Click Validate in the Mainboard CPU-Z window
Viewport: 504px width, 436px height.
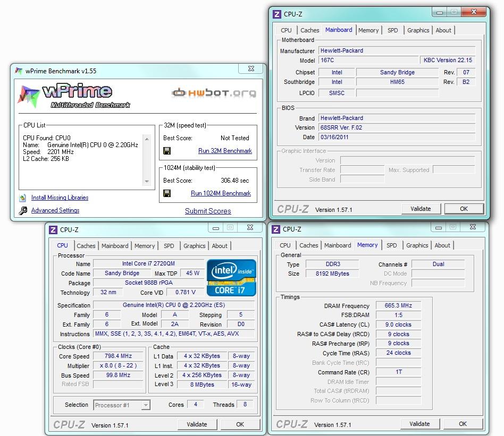pos(421,209)
